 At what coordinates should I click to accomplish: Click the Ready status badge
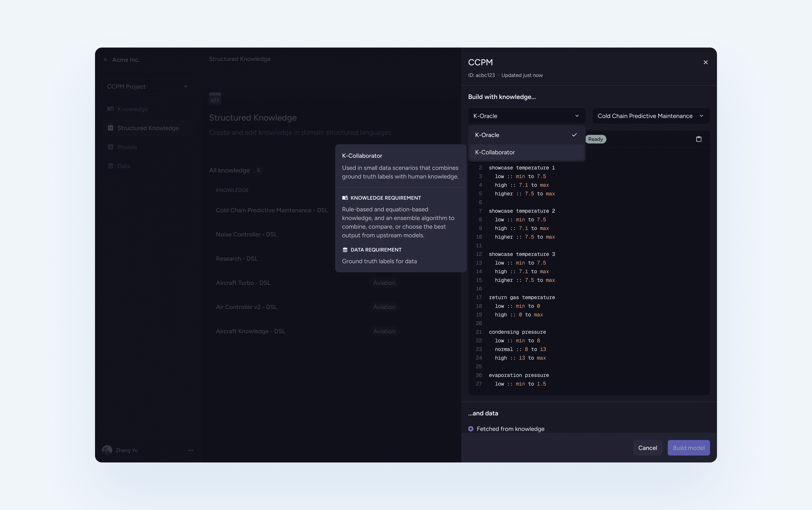(595, 139)
